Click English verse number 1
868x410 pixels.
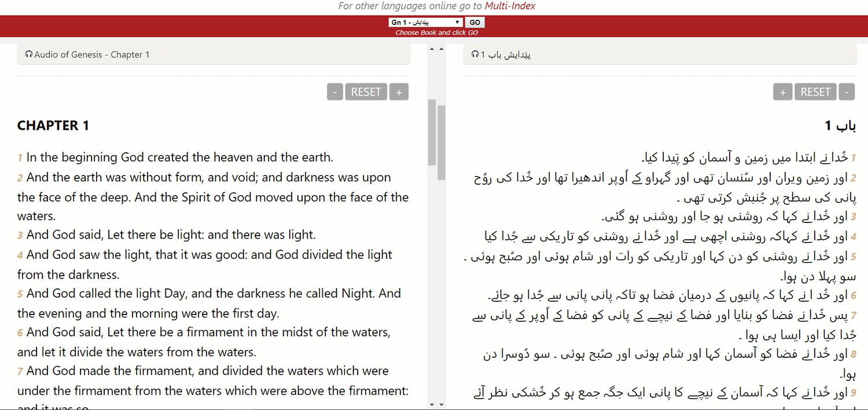pos(20,158)
